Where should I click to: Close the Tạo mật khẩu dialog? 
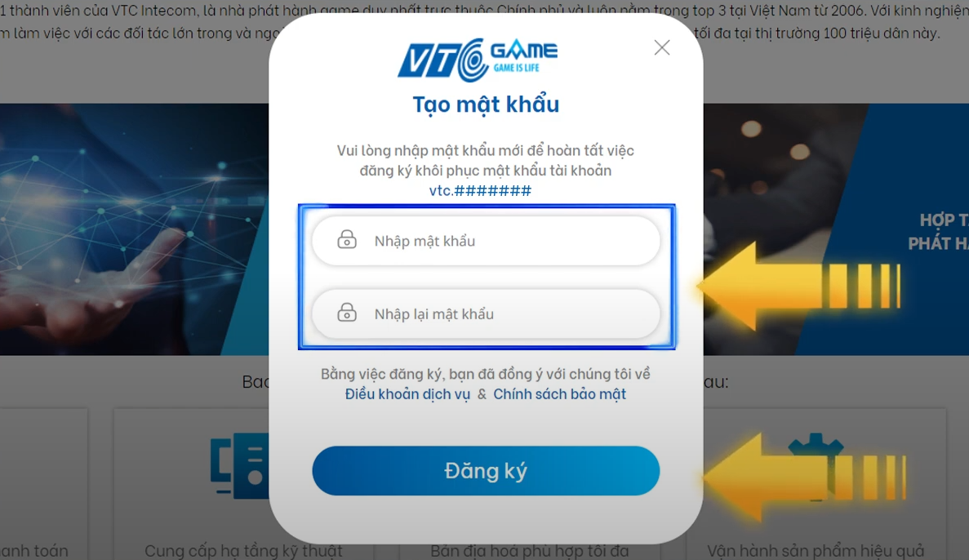(x=662, y=47)
